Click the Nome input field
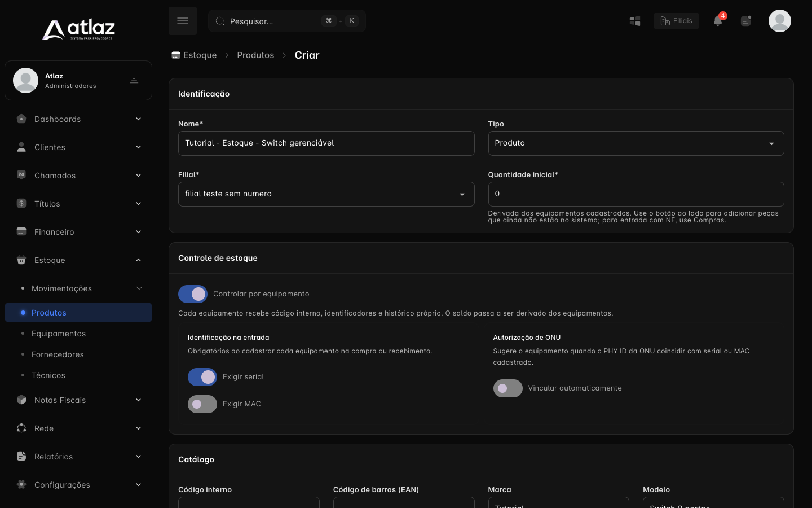812x508 pixels. 326,143
